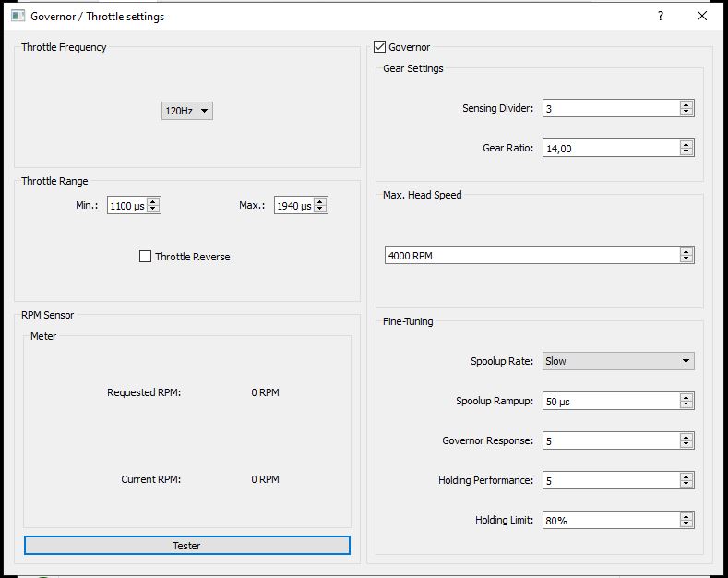Disable the Governor checkbox

(380, 47)
